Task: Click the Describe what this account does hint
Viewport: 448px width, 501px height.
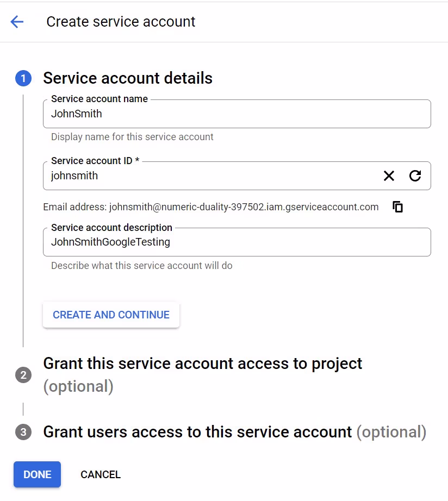Action: click(141, 266)
